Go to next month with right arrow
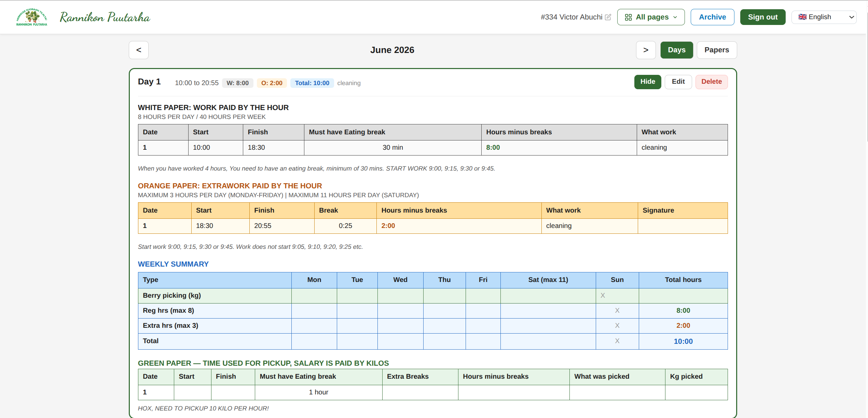This screenshot has width=868, height=418. pyautogui.click(x=646, y=50)
